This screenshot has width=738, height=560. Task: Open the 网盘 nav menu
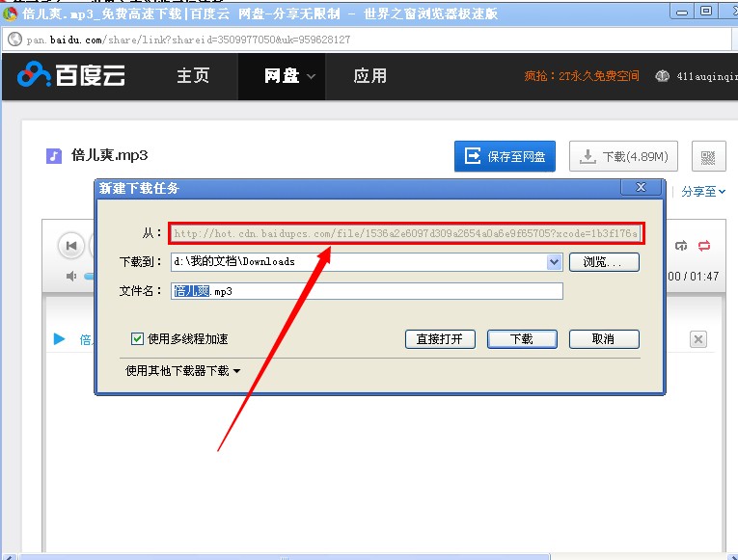tap(282, 76)
